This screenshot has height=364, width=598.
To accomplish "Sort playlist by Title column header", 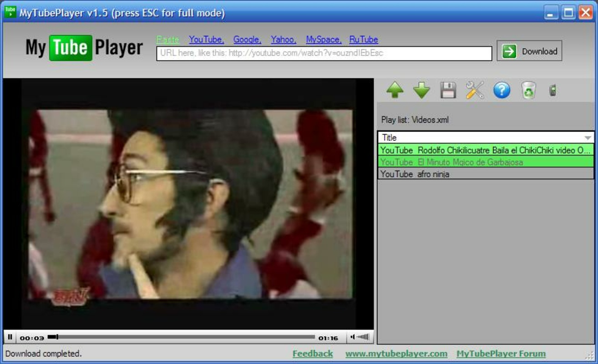I will pos(486,137).
